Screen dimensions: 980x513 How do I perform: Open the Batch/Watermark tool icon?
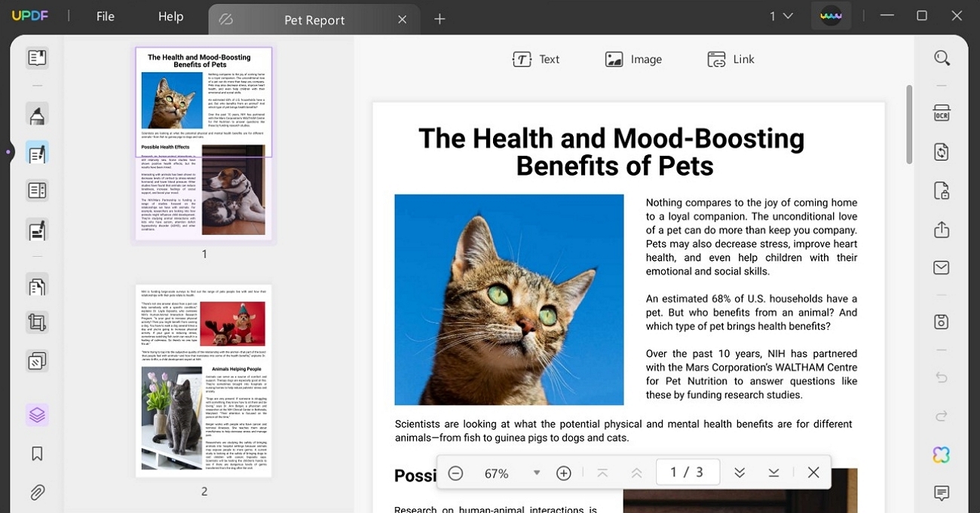pos(37,362)
